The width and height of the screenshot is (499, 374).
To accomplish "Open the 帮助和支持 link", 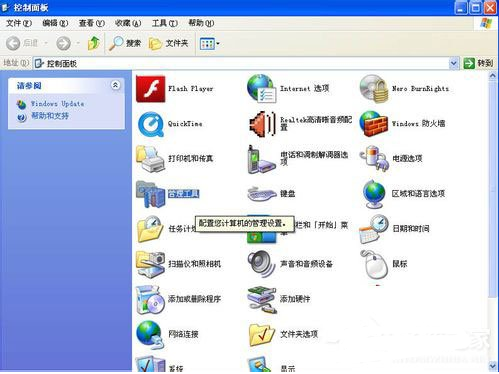I will click(x=50, y=116).
